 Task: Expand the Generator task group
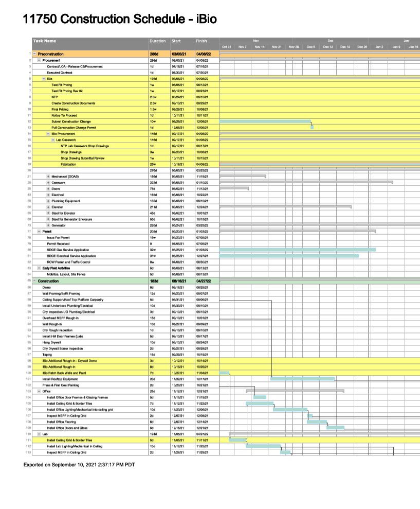pyautogui.click(x=48, y=225)
